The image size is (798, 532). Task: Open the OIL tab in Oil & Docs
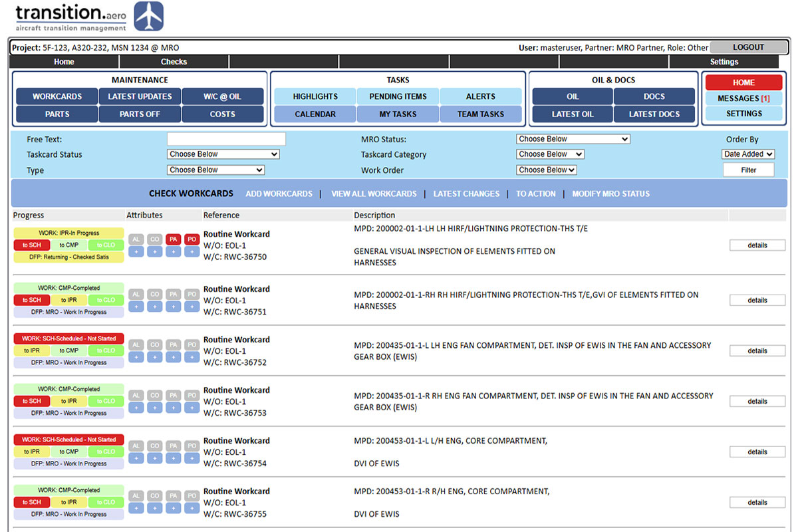click(573, 96)
